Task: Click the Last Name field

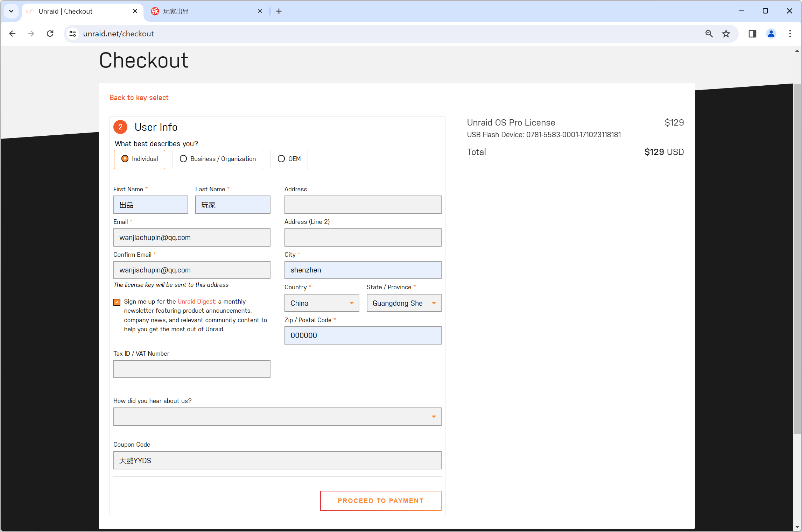Action: click(x=233, y=205)
